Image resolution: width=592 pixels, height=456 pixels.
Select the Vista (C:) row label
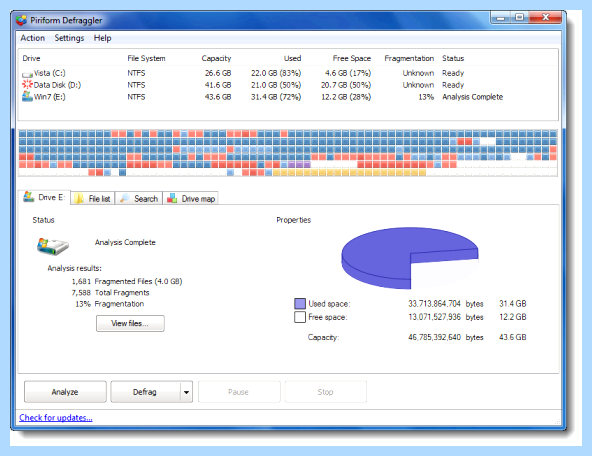pyautogui.click(x=49, y=73)
